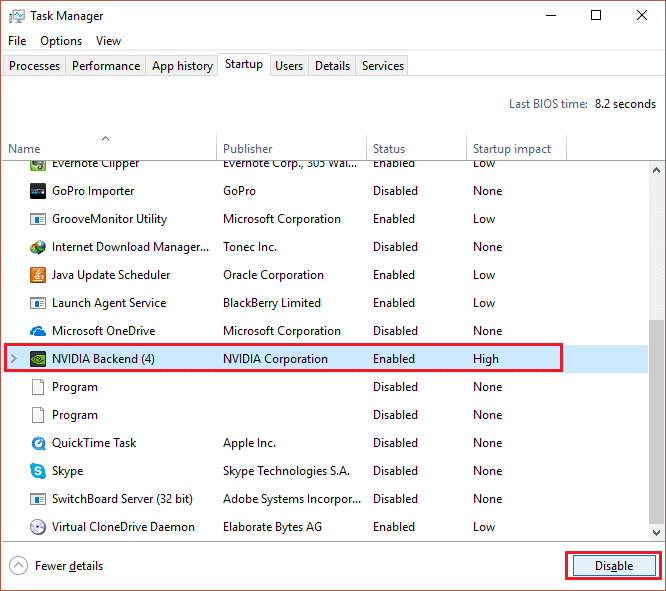Click the Java Update Scheduler icon
This screenshot has width=666, height=591.
[x=38, y=275]
